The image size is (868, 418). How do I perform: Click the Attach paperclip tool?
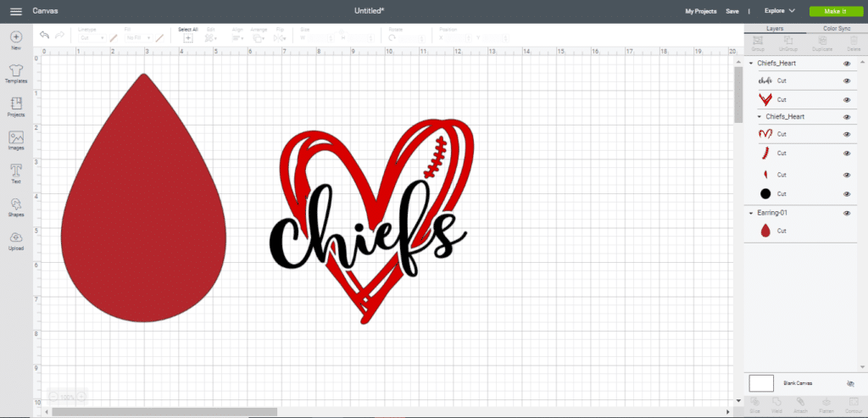point(800,404)
